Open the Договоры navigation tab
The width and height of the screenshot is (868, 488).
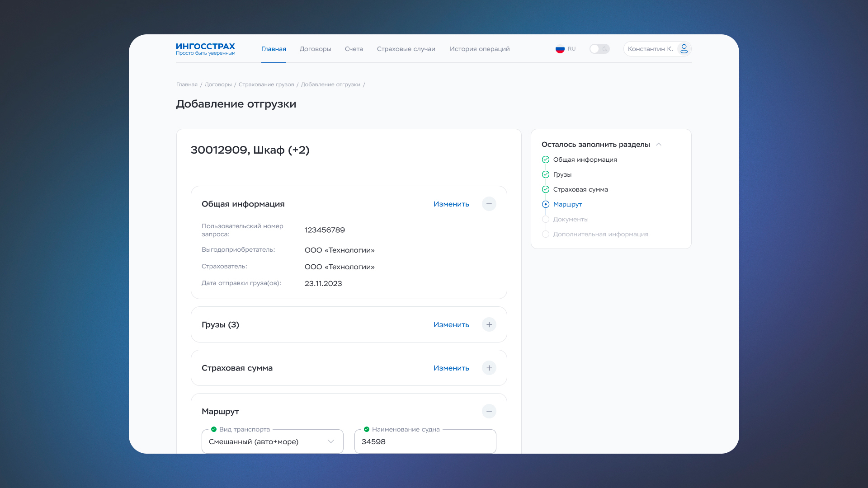coord(315,49)
